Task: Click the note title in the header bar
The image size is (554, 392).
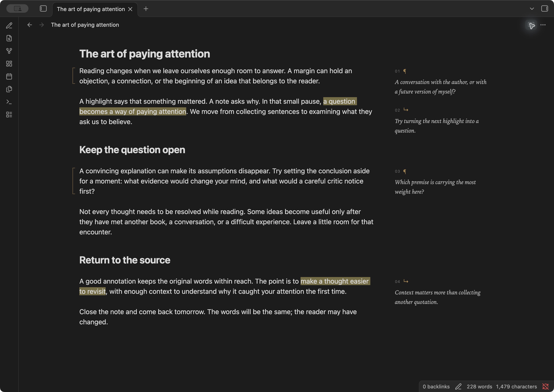Action: pyautogui.click(x=85, y=25)
